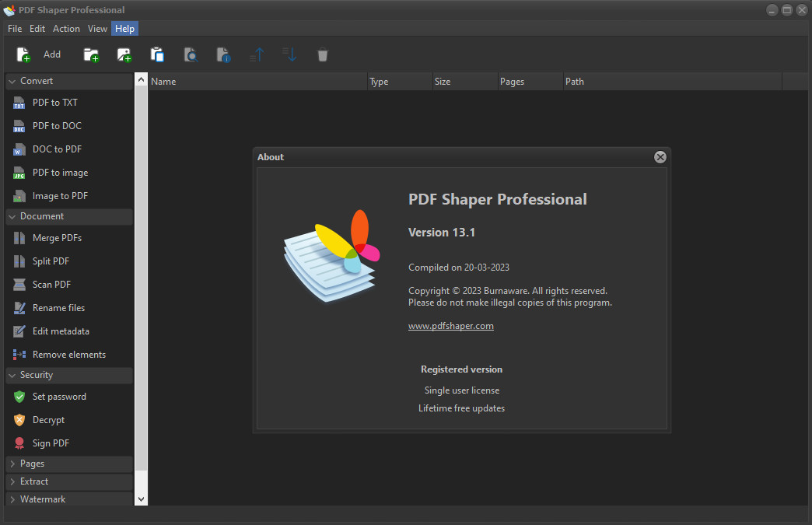The height and width of the screenshot is (525, 812).
Task: Click the Paste from clipboard toolbar icon
Action: coord(157,54)
